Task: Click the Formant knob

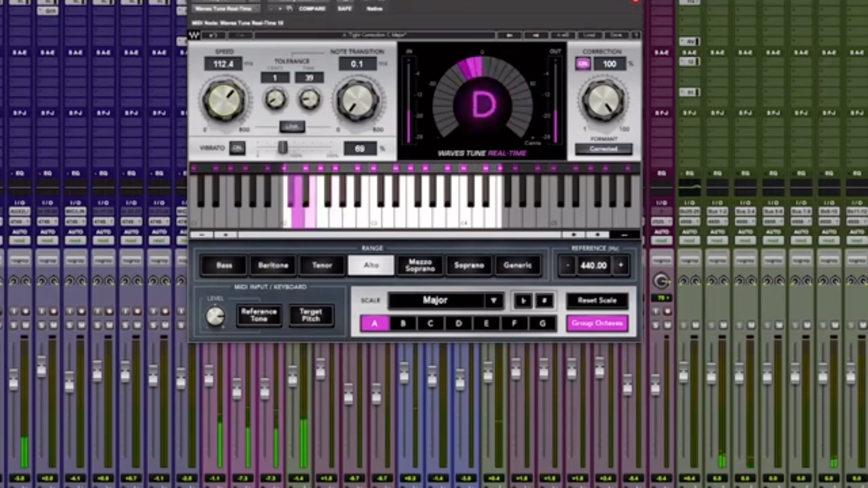Action: (x=603, y=100)
